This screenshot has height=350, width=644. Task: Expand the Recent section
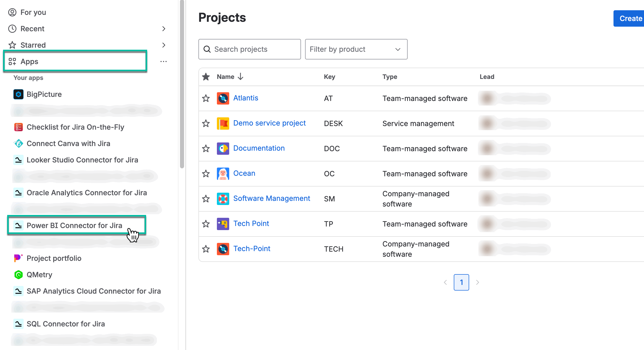[164, 29]
